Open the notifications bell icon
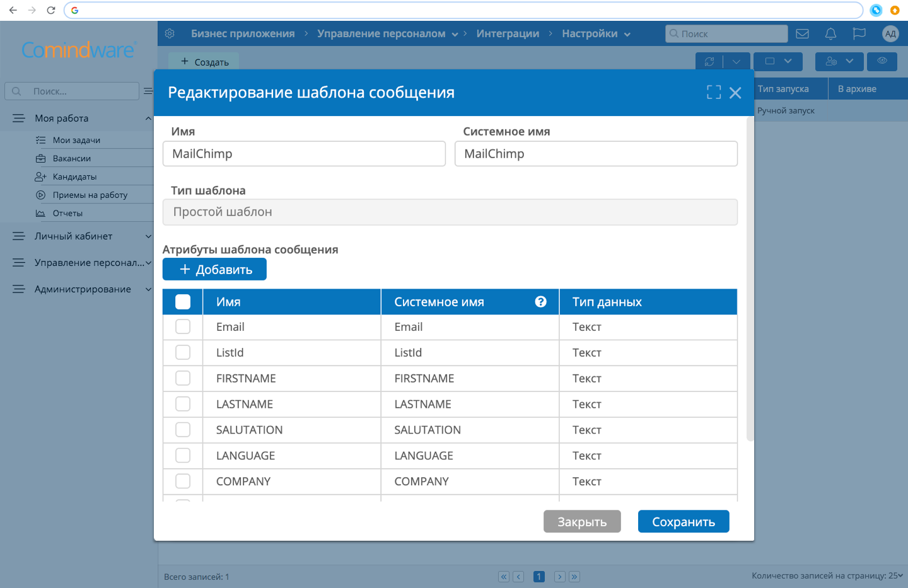Viewport: 908px width, 588px height. pos(830,33)
